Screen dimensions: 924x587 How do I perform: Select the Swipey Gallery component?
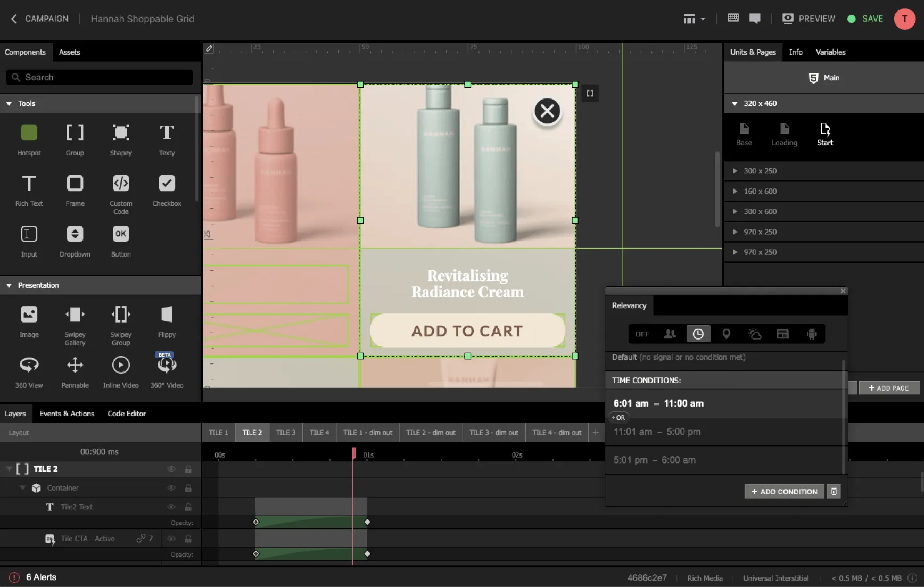(x=75, y=325)
